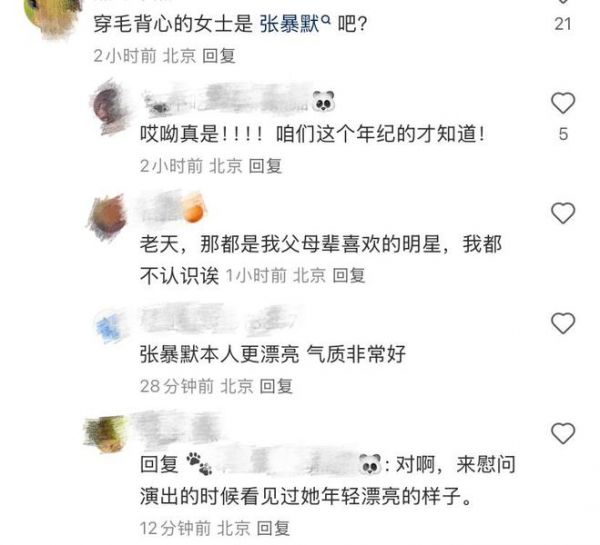This screenshot has width=600, height=545.
Task: Tap search magnifier icon beside 张暴默
Action: coord(326,19)
